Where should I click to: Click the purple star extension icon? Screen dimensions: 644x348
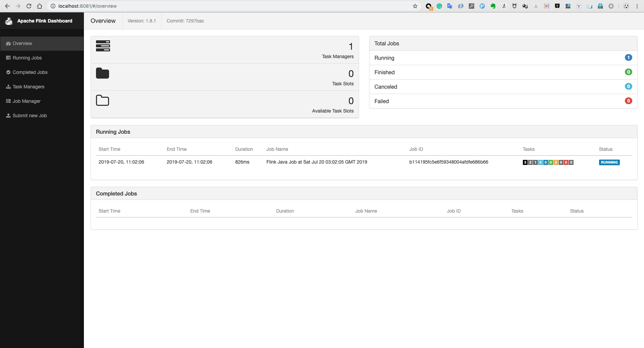547,6
